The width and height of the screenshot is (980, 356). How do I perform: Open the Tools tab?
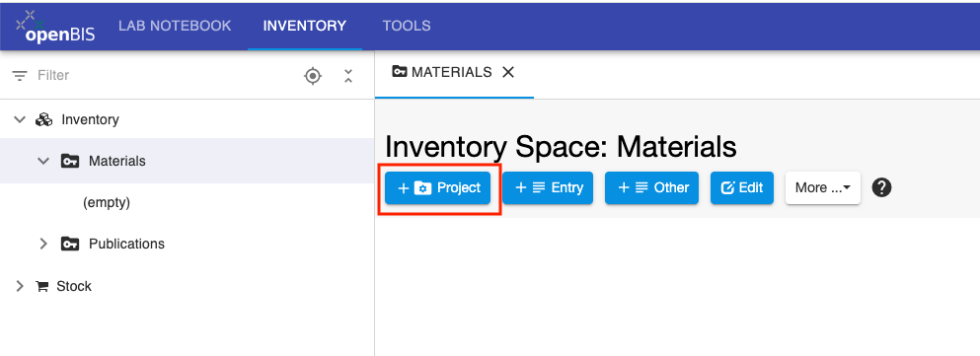tap(407, 27)
